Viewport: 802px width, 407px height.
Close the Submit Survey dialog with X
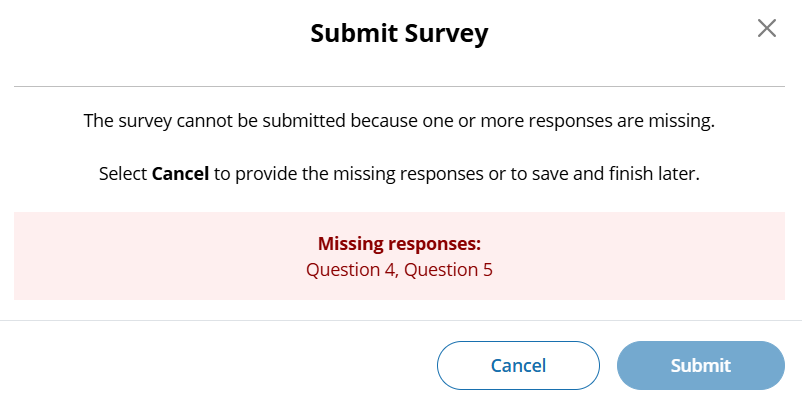767,28
